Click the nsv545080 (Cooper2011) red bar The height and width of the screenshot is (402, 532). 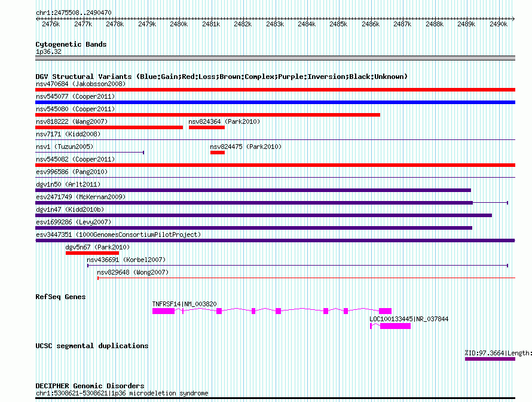coord(207,115)
